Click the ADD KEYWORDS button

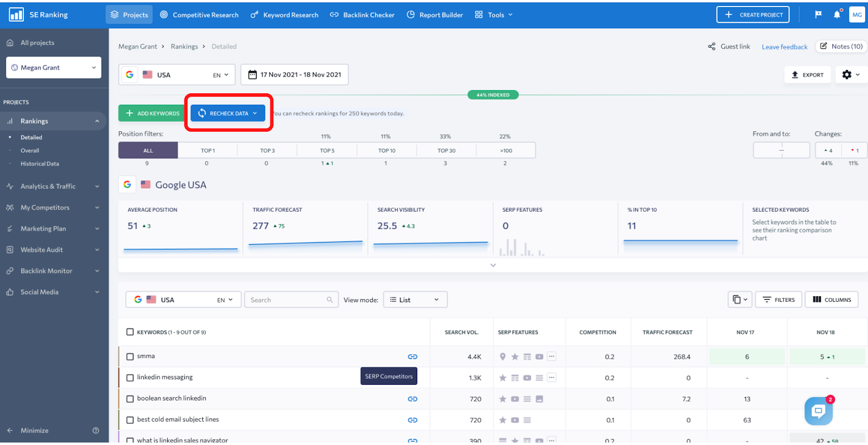coord(152,113)
